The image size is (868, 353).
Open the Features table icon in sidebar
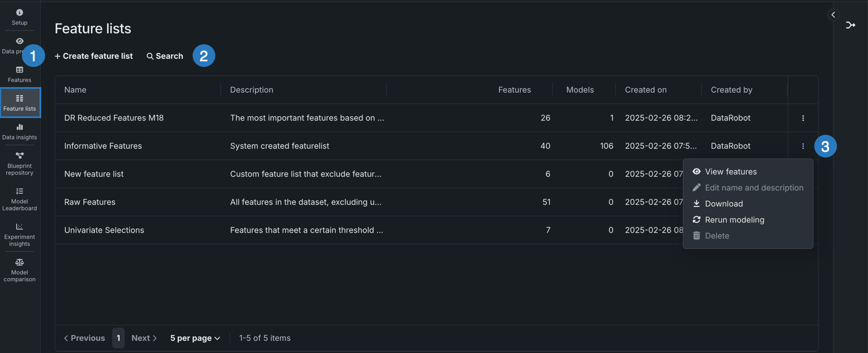[19, 70]
